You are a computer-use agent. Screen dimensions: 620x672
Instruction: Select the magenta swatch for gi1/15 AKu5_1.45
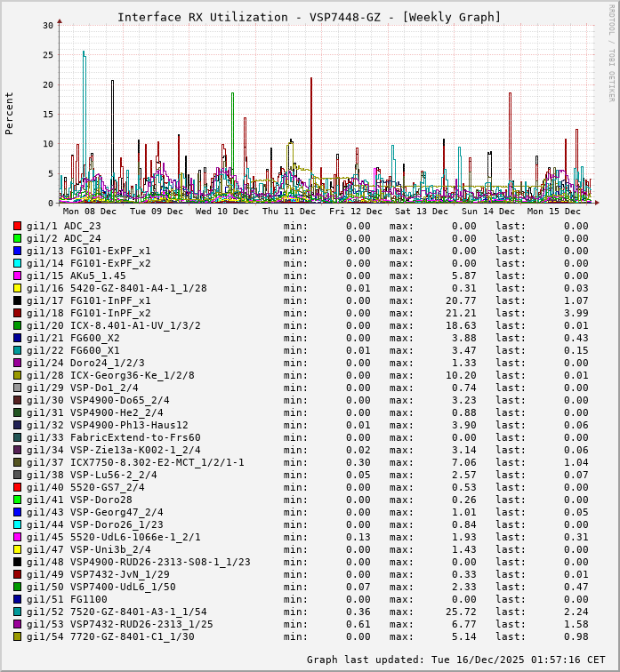pyautogui.click(x=17, y=276)
